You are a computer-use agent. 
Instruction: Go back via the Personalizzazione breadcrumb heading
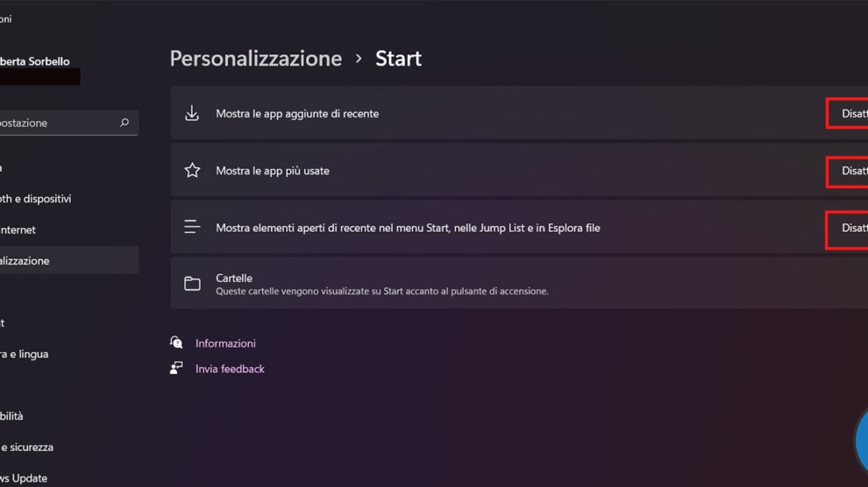tap(255, 59)
